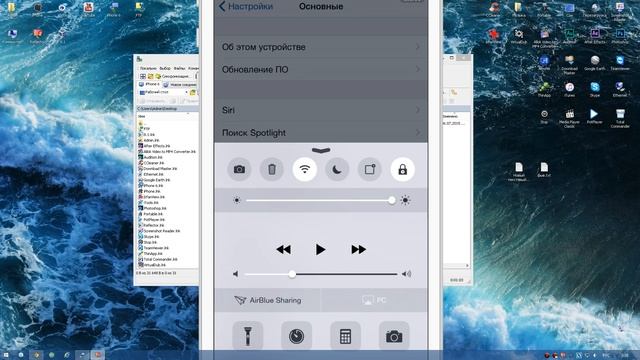The height and width of the screenshot is (360, 640).
Task: Click Skype desktop icon
Action: pyautogui.click(x=595, y=89)
